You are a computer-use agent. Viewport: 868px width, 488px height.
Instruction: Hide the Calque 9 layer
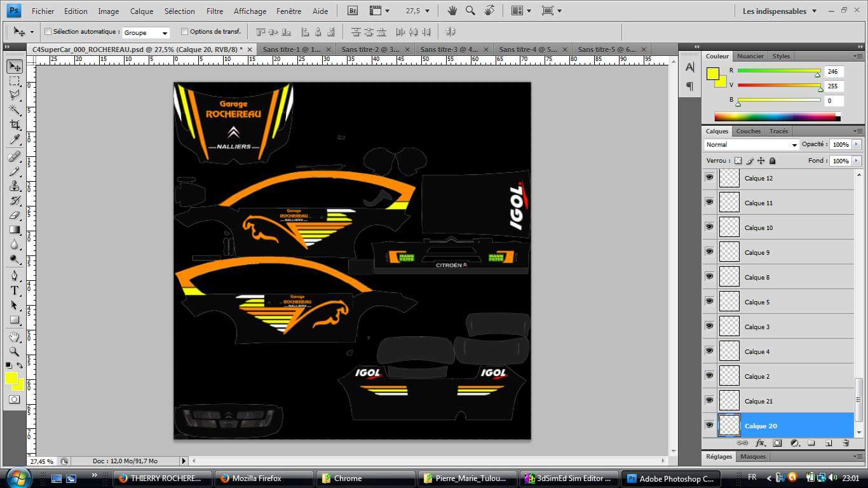[x=709, y=252]
